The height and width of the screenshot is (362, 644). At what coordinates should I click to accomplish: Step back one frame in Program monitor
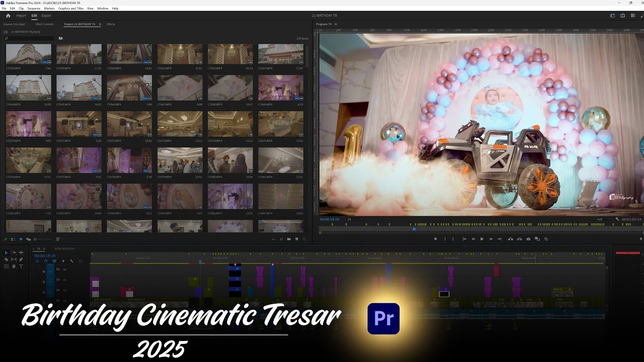(473, 239)
